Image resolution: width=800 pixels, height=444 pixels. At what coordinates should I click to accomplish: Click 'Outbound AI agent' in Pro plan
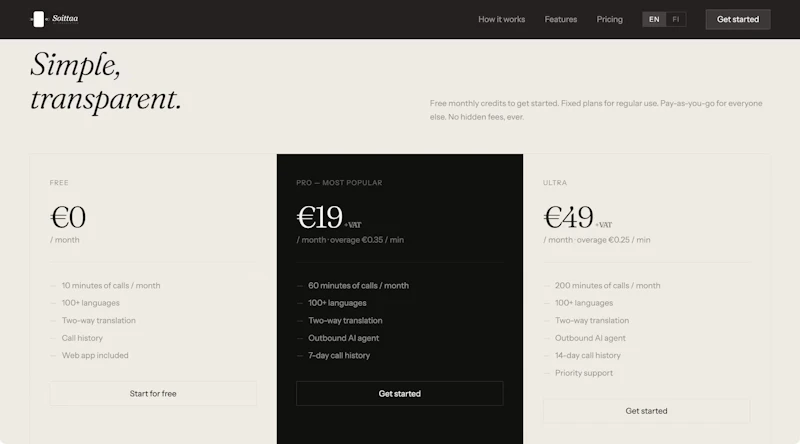point(343,338)
